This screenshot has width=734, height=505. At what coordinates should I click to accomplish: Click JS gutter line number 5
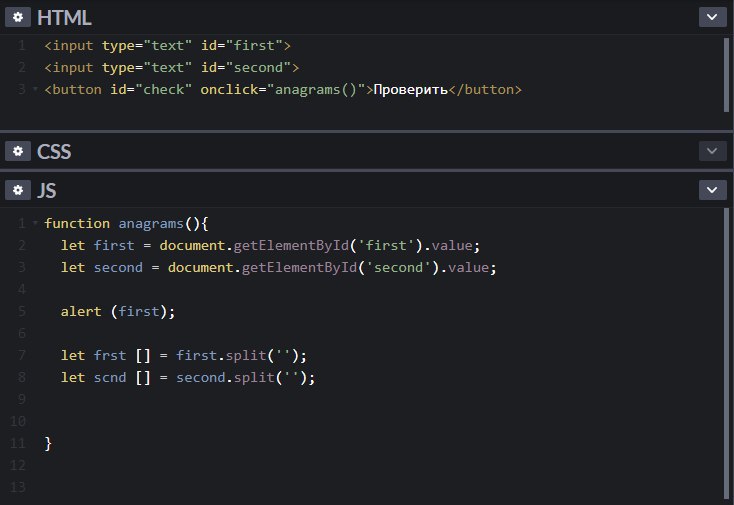point(22,311)
